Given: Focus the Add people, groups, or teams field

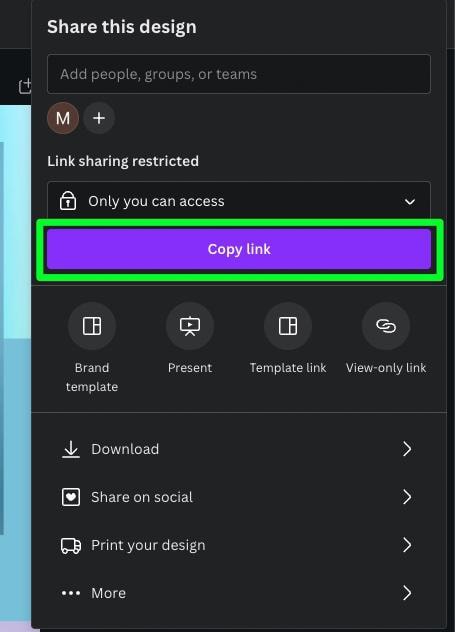Looking at the screenshot, I should pos(239,74).
